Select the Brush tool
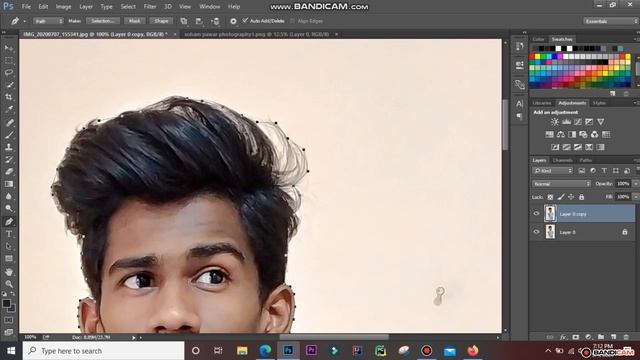Viewport: 640px width, 360px height. click(9, 135)
